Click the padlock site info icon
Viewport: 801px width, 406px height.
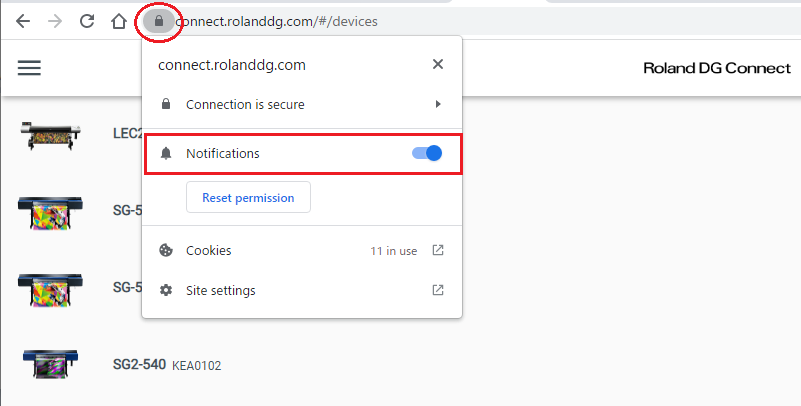tap(159, 21)
